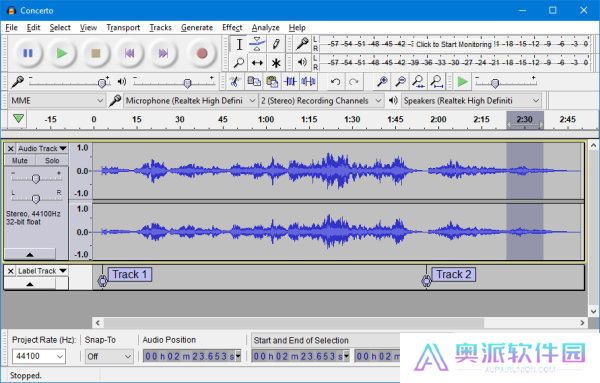Zoom out of the waveform
Screen dimensions: 600x383
point(400,81)
